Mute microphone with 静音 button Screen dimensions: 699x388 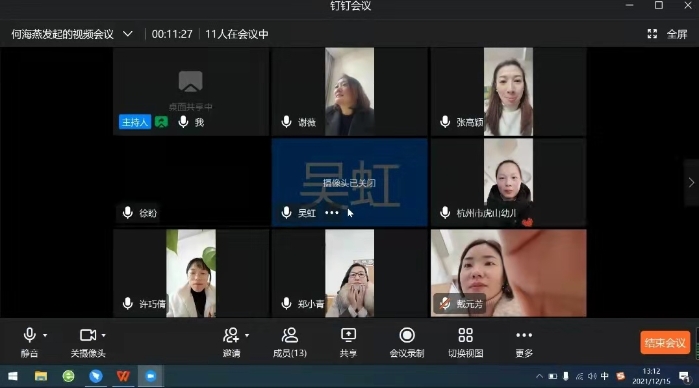pos(29,342)
